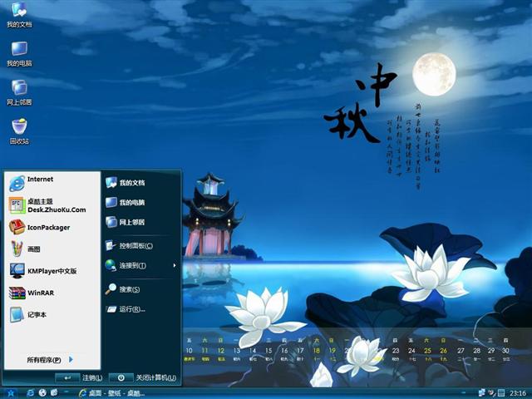Open Internet Explorer quick launch icon
Viewport: 532px width, 399px height.
click(x=30, y=393)
